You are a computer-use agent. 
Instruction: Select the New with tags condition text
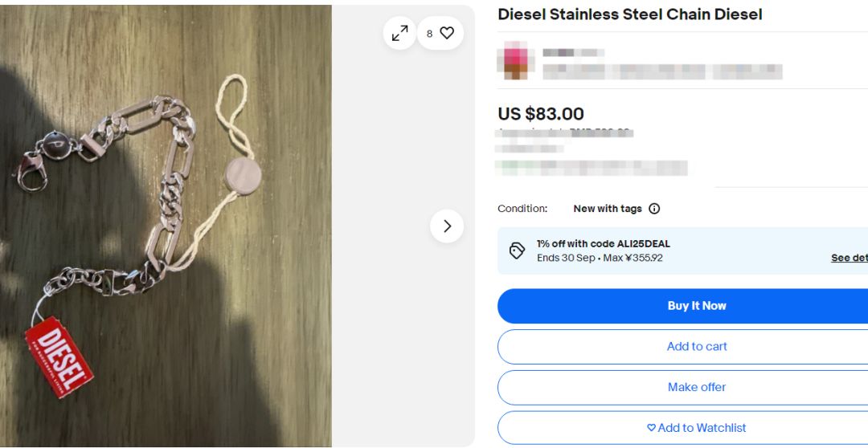607,209
